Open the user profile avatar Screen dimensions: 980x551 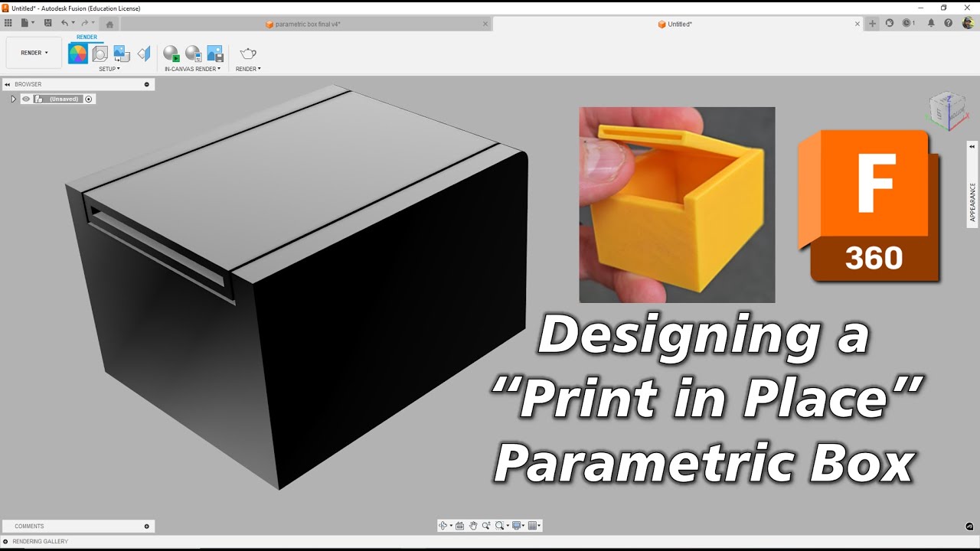pos(968,24)
